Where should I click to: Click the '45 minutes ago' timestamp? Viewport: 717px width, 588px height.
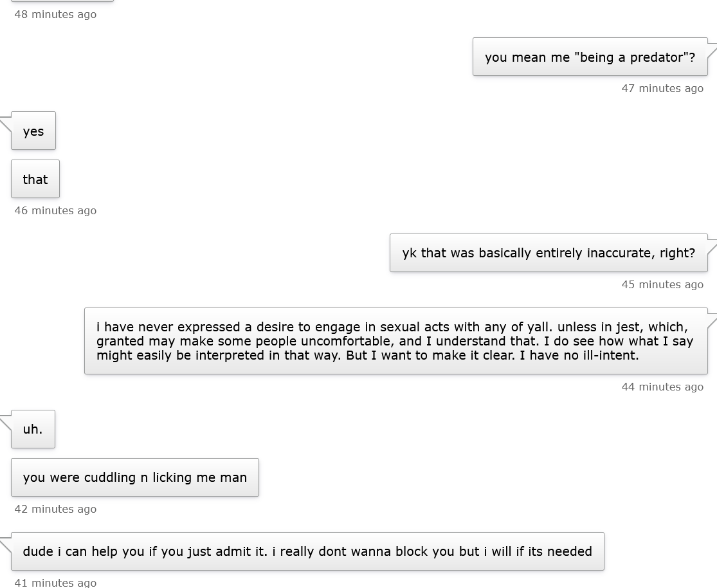click(x=662, y=284)
